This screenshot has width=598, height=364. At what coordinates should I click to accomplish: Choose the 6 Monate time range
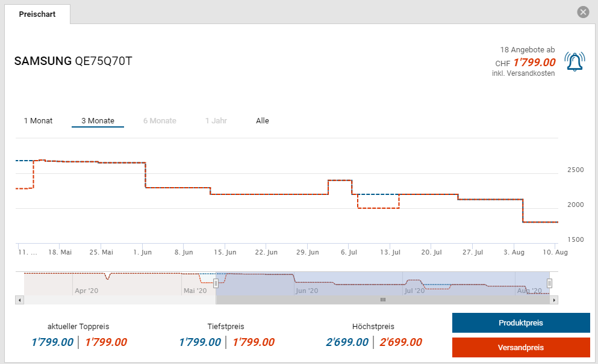coord(160,121)
